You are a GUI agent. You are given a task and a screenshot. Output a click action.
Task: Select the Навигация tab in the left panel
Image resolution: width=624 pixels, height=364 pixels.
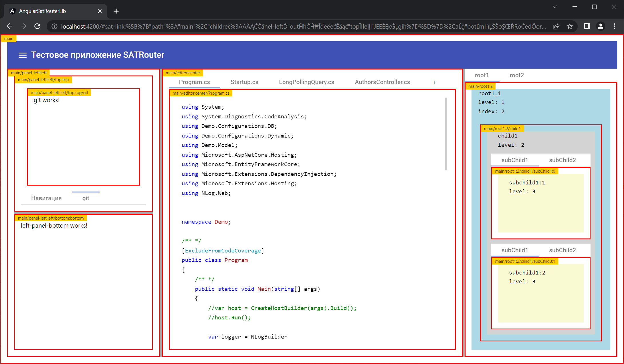pos(46,198)
